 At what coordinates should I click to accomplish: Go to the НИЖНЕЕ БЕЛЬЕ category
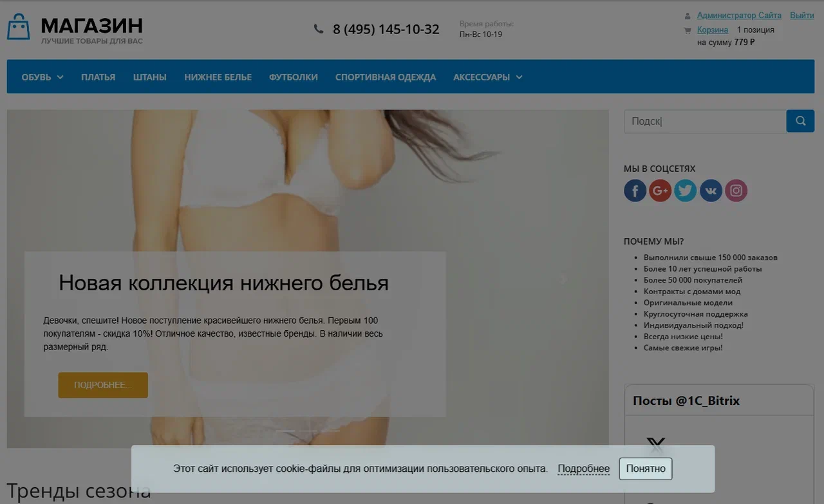218,77
